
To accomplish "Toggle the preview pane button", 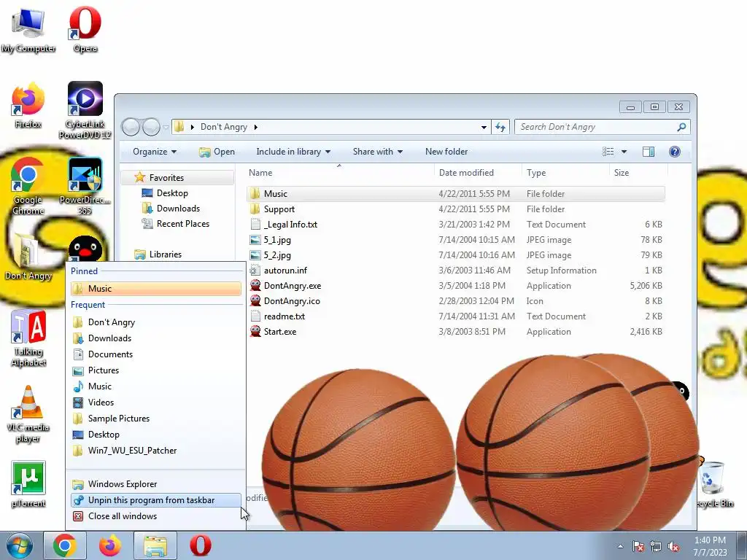I will [649, 152].
